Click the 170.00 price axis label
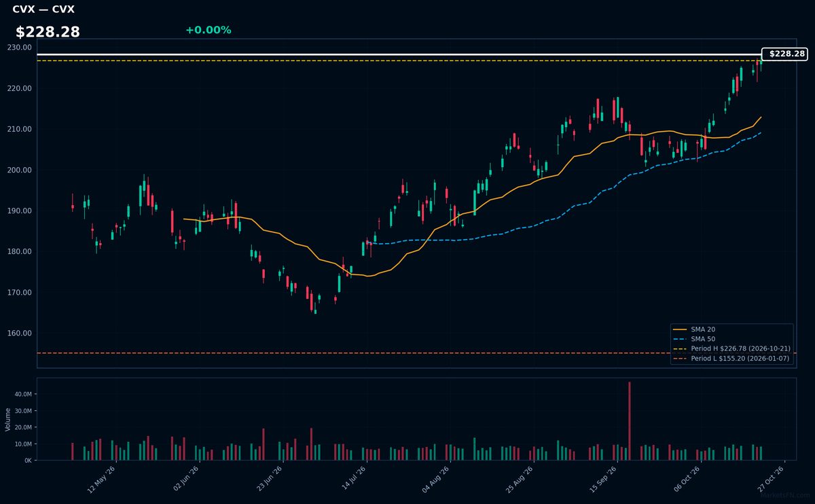The height and width of the screenshot is (504, 815). point(20,292)
